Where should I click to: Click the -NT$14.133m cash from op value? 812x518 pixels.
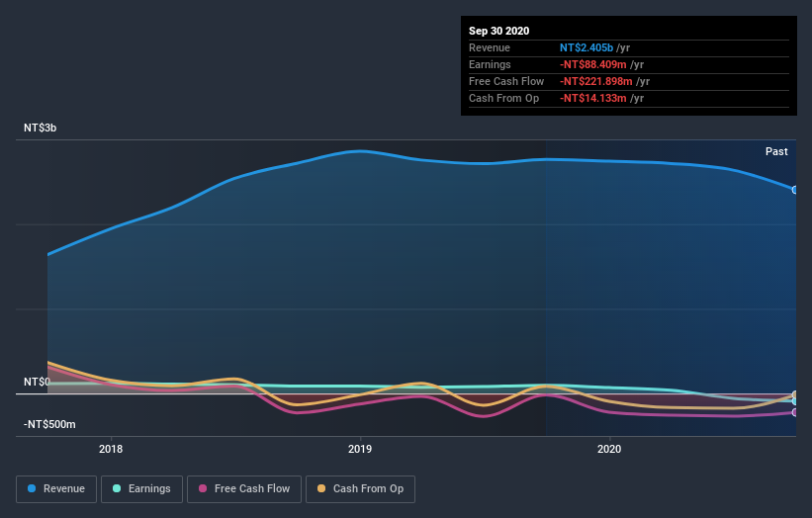(x=593, y=98)
